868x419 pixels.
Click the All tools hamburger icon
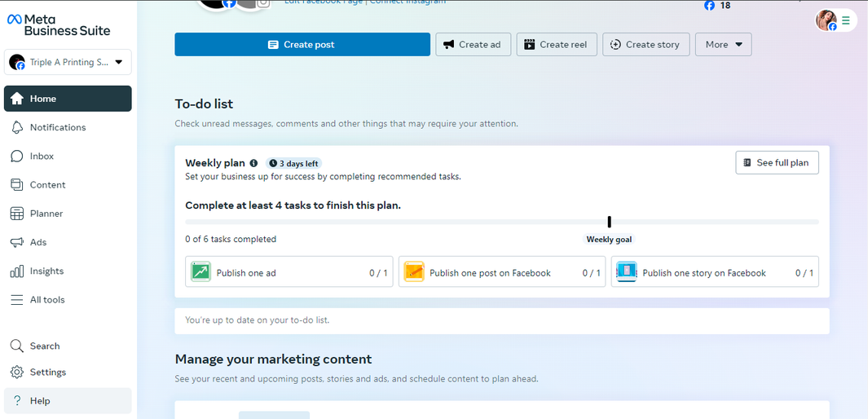[17, 300]
